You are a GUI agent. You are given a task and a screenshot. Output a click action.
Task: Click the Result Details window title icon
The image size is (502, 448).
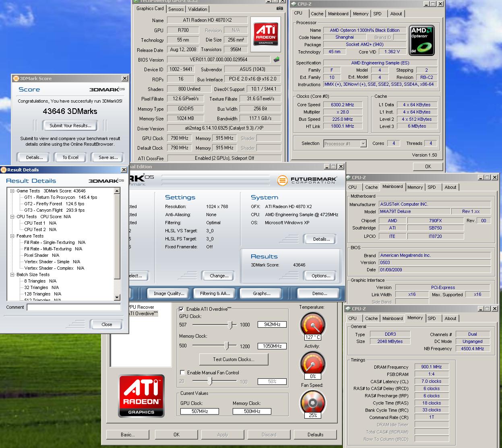(x=3, y=170)
